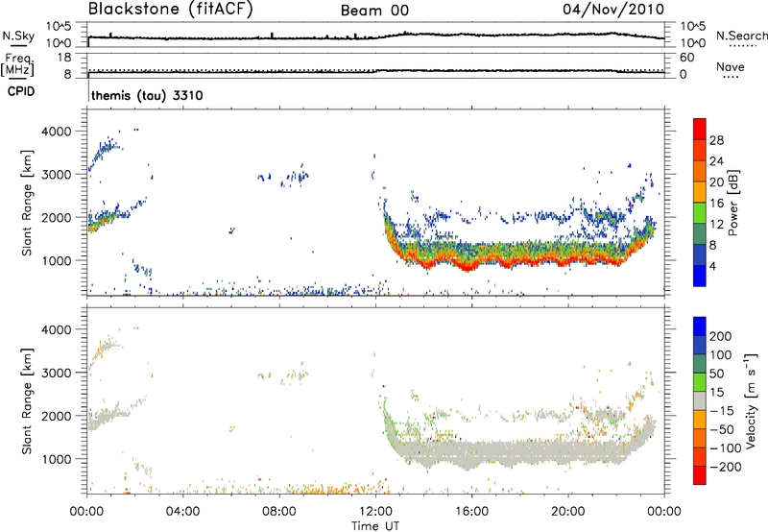Click the "Blackstone (fitACF)" title text

[170, 9]
